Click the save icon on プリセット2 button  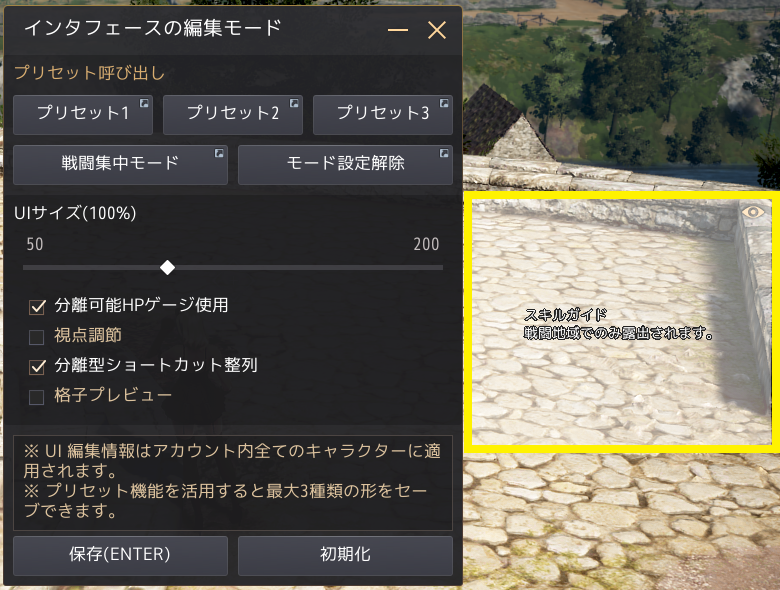point(294,103)
